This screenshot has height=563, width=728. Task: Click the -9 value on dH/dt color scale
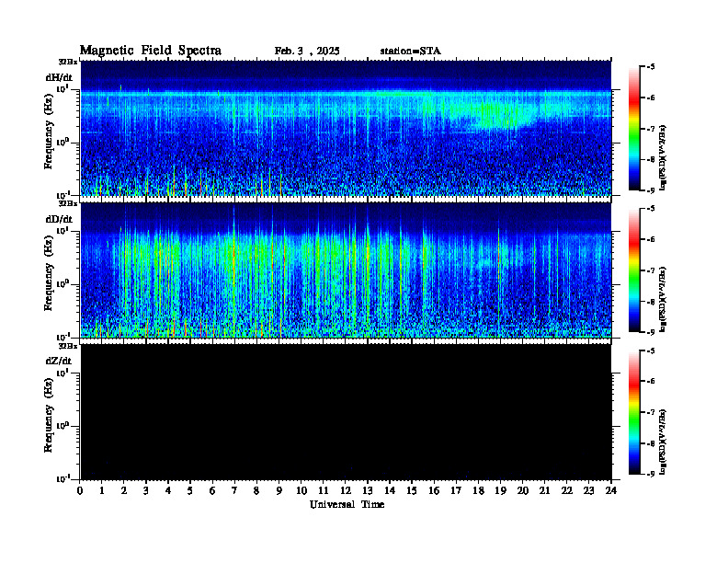click(651, 190)
